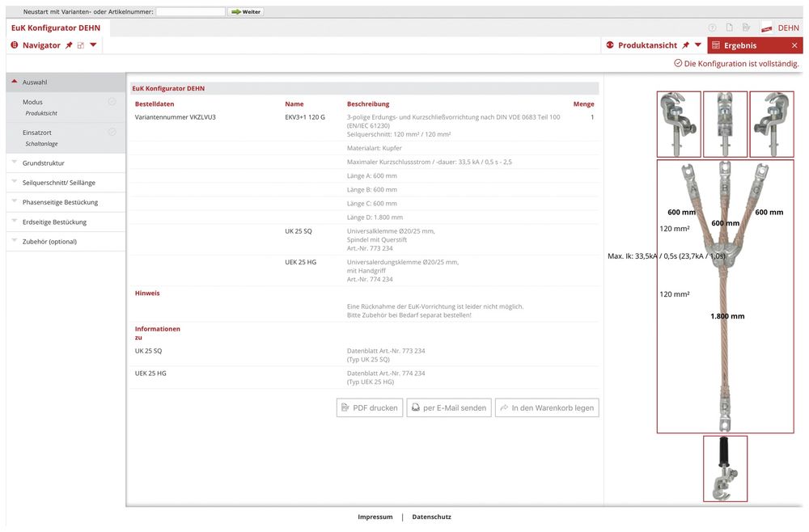809x532 pixels.
Task: Expand the Phasenseitige Bestückung section
Action: coord(60,202)
